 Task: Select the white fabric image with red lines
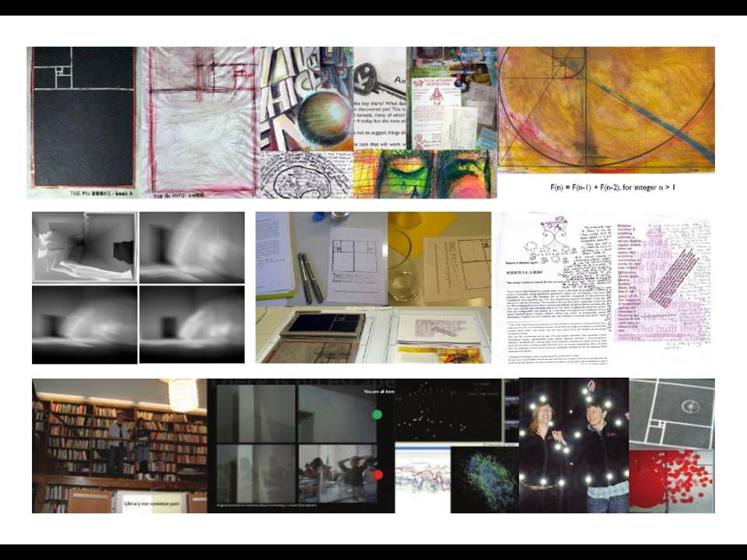200,122
